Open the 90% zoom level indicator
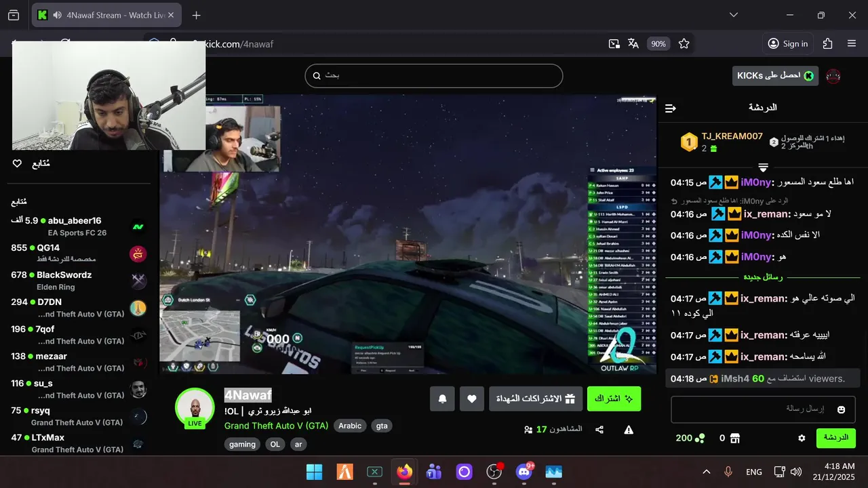The width and height of the screenshot is (868, 488). [658, 43]
